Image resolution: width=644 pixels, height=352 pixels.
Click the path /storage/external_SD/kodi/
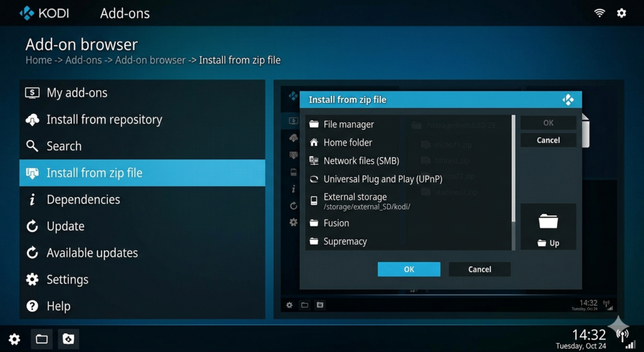tap(367, 207)
